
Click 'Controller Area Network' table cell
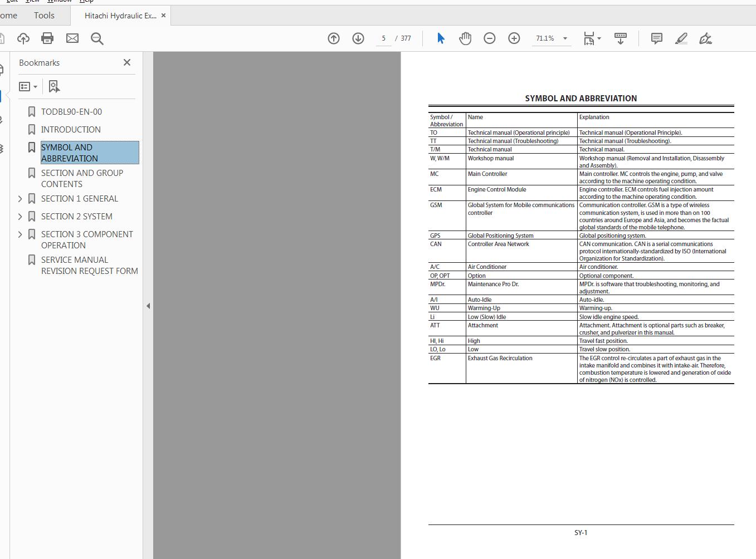(x=521, y=251)
